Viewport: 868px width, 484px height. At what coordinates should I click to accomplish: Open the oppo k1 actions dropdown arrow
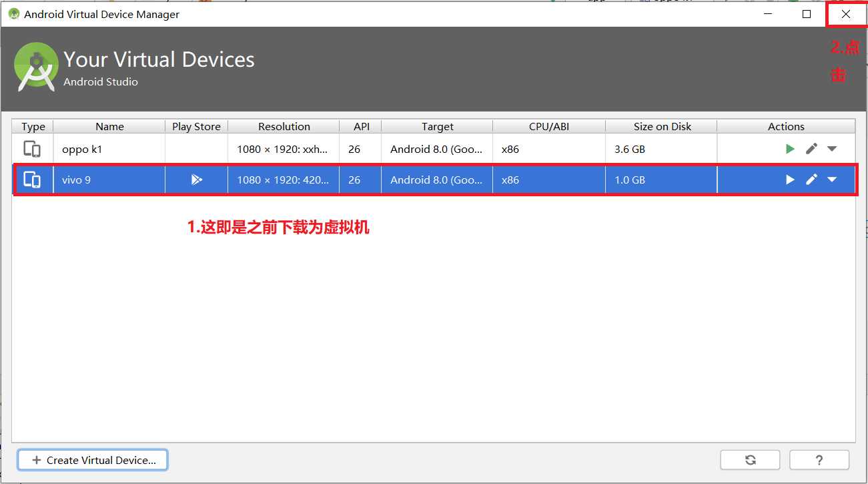[x=832, y=149]
